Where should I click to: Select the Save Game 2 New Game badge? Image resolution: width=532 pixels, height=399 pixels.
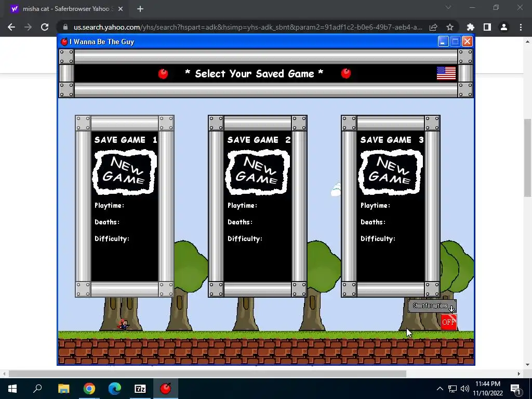coord(258,172)
